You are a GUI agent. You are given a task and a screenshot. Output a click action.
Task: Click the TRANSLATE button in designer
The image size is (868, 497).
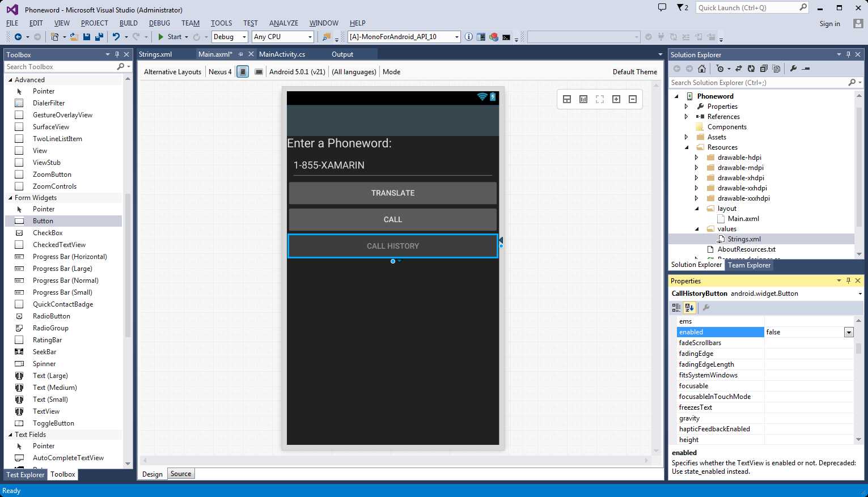393,193
